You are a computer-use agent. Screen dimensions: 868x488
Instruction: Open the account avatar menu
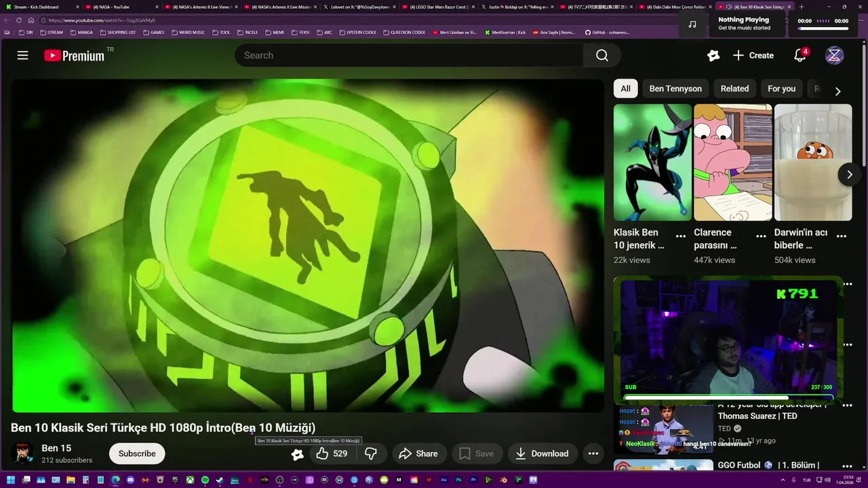point(834,56)
